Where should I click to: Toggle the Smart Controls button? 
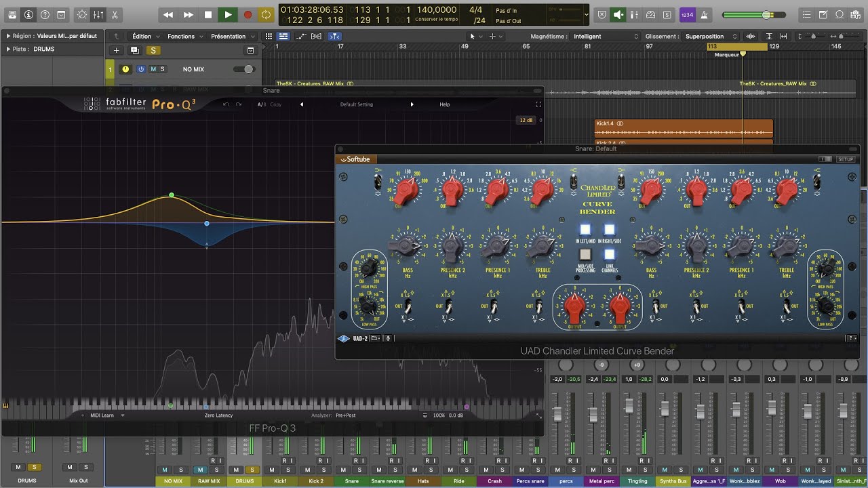pos(82,14)
